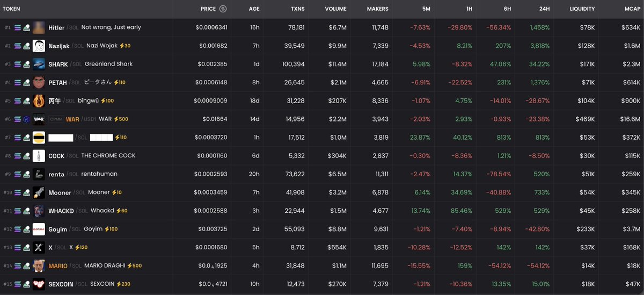Screen dimensions: 644x295
Task: Click the boost lightning 100 badge on bǐngwǔ
Action: click(107, 100)
